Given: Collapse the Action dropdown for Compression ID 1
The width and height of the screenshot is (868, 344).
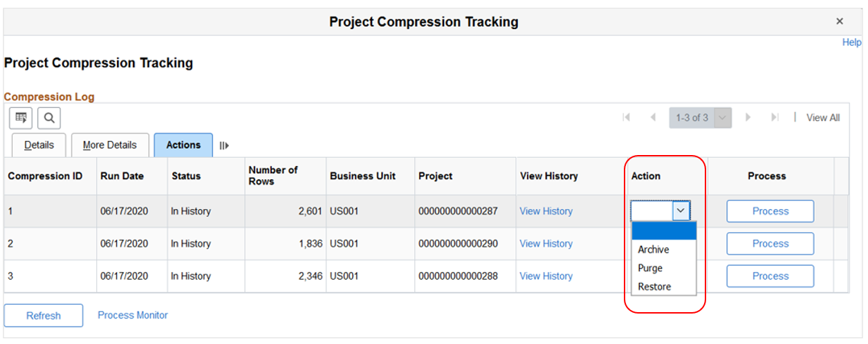Looking at the screenshot, I should (681, 211).
